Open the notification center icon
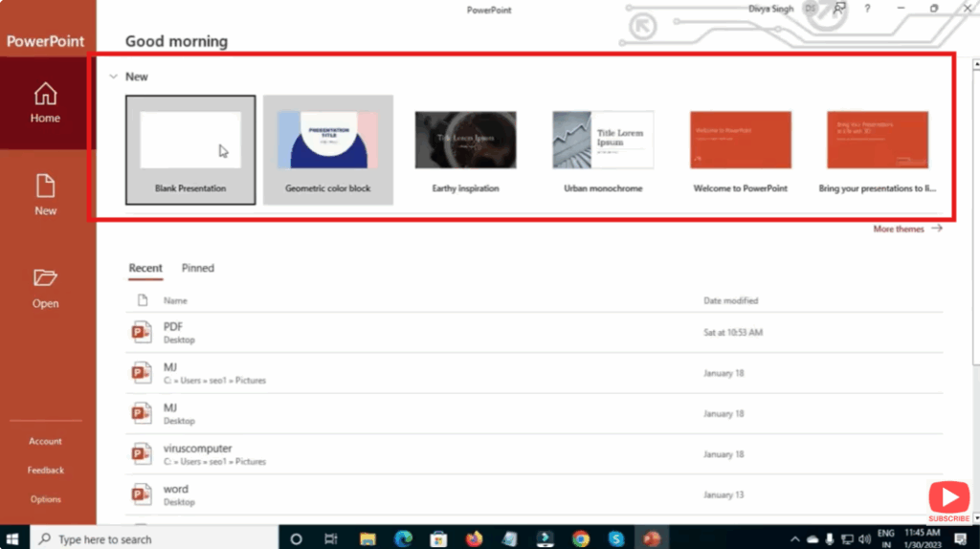Screen dimensions: 980x549 coord(961,538)
